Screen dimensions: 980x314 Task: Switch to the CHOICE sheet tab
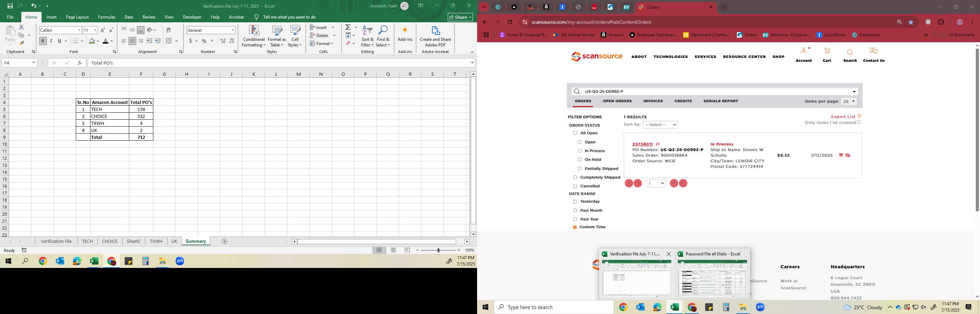110,241
